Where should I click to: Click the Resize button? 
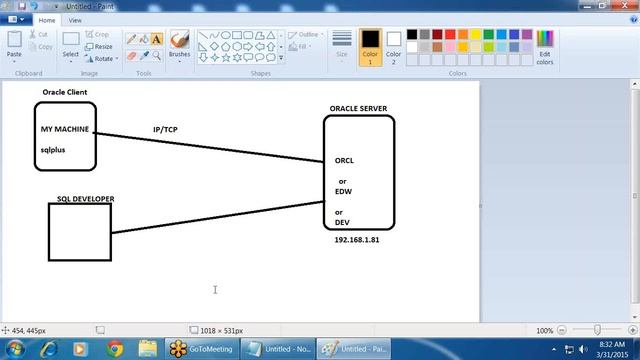pos(98,47)
